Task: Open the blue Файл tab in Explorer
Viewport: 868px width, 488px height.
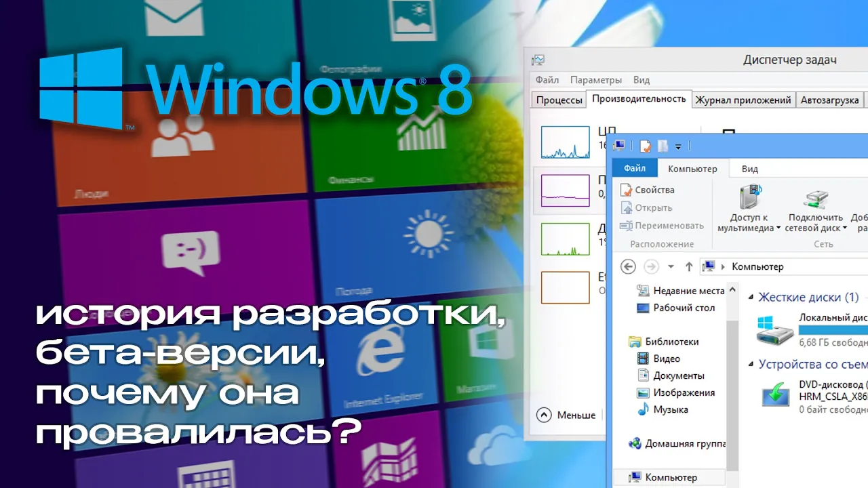Action: coord(635,168)
